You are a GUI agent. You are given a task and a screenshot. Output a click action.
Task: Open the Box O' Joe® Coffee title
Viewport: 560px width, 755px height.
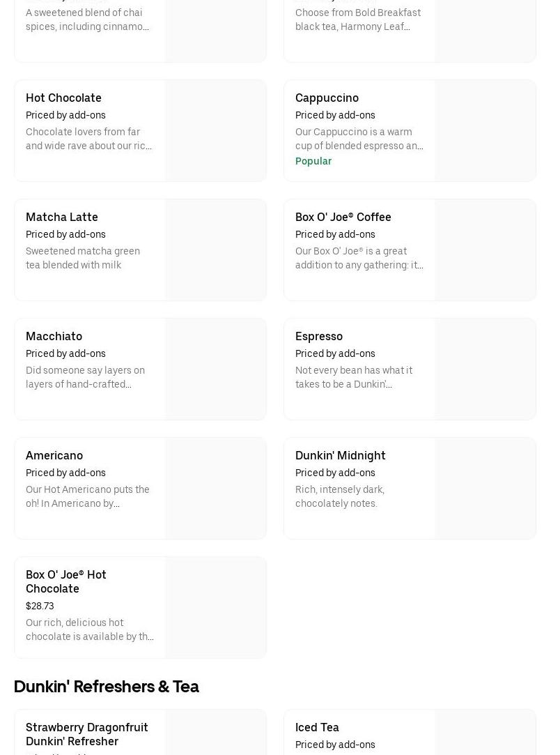pos(343,217)
